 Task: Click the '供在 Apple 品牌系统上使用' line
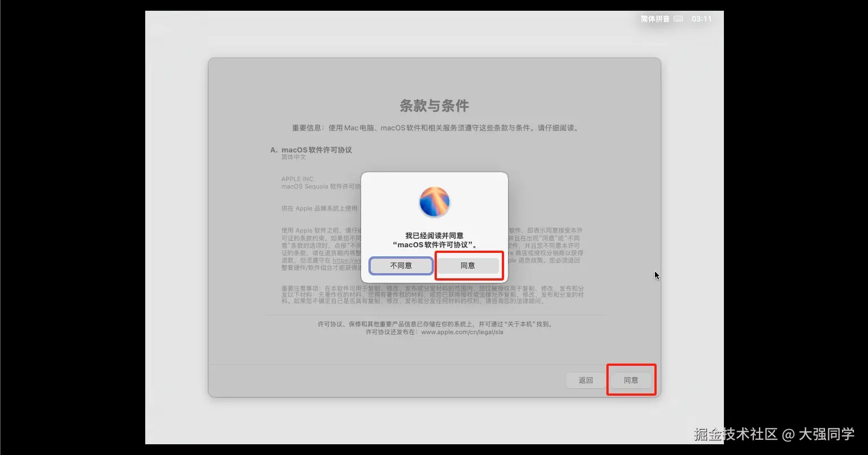(319, 208)
